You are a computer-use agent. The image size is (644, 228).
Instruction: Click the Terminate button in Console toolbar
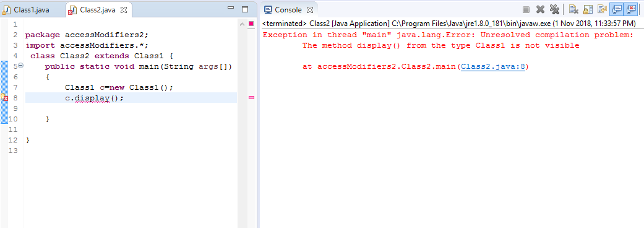pos(526,10)
